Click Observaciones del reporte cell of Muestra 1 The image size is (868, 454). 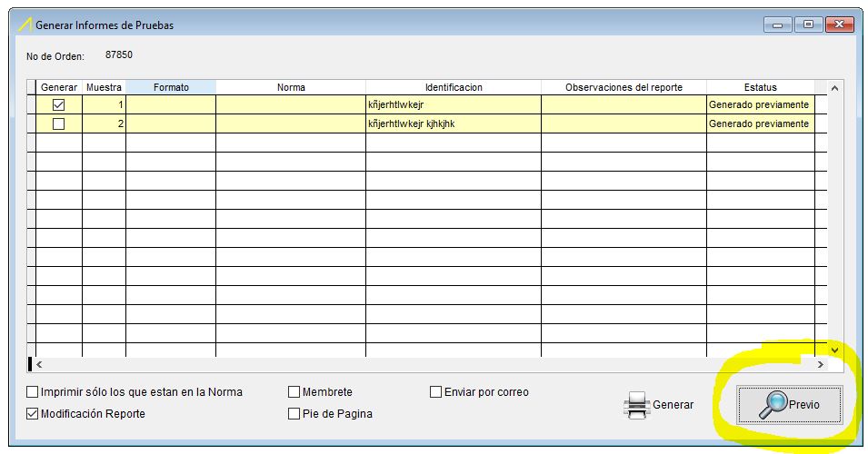[x=624, y=104]
